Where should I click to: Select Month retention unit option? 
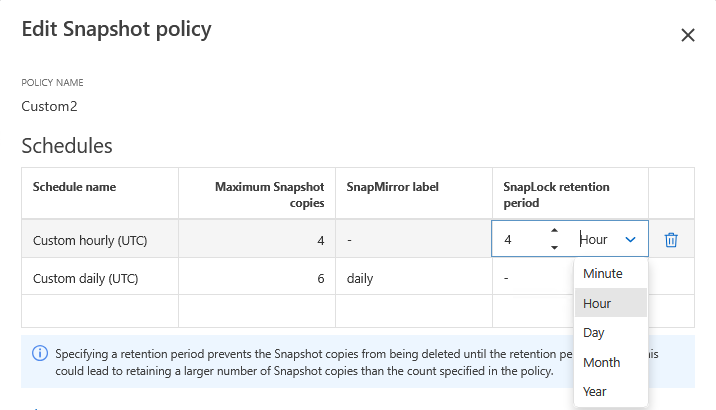(601, 362)
